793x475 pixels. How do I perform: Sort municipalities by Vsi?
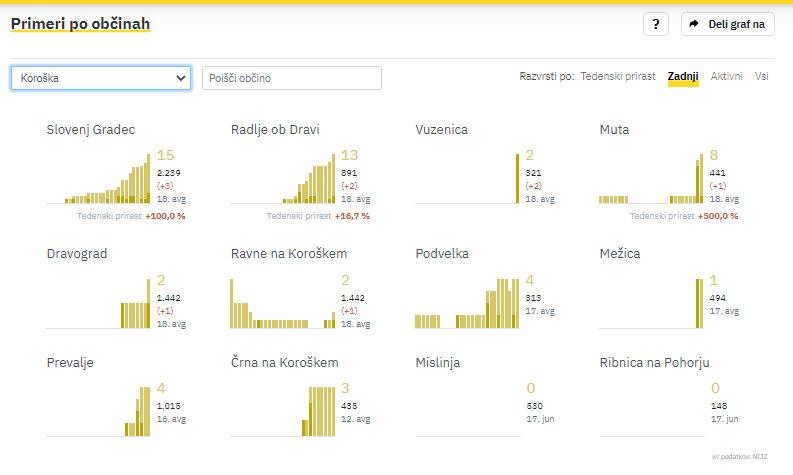click(x=762, y=76)
